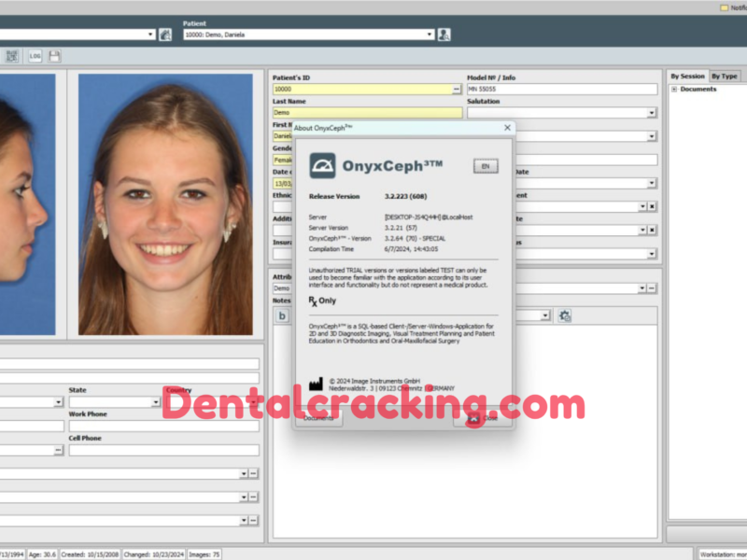Open the Salutation dropdown
The width and height of the screenshot is (747, 560).
(x=654, y=112)
